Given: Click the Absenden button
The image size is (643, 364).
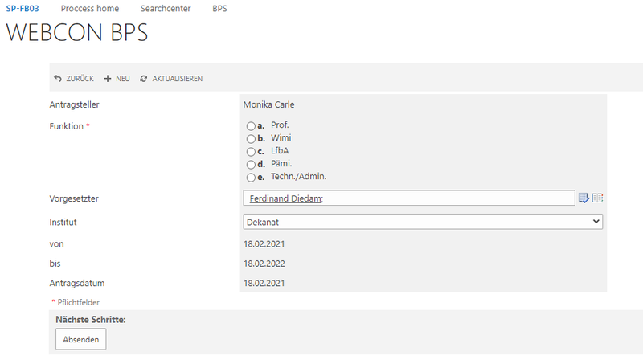Looking at the screenshot, I should click(81, 339).
